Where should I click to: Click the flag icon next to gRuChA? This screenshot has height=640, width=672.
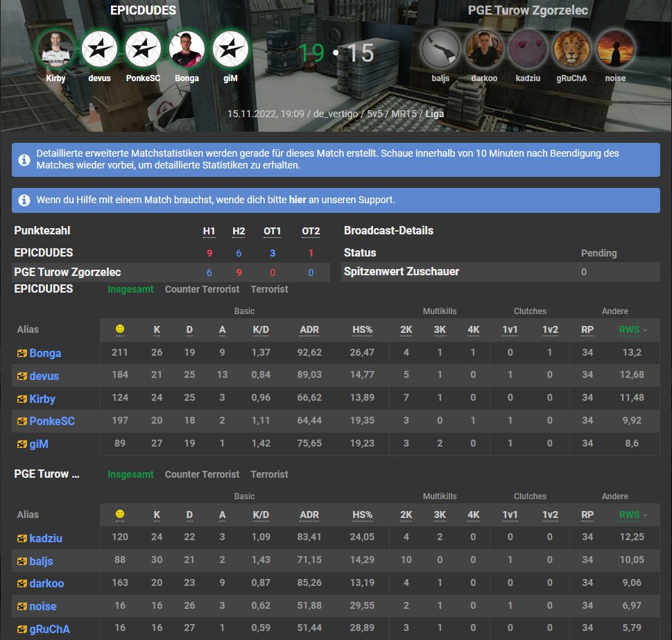[x=22, y=630]
